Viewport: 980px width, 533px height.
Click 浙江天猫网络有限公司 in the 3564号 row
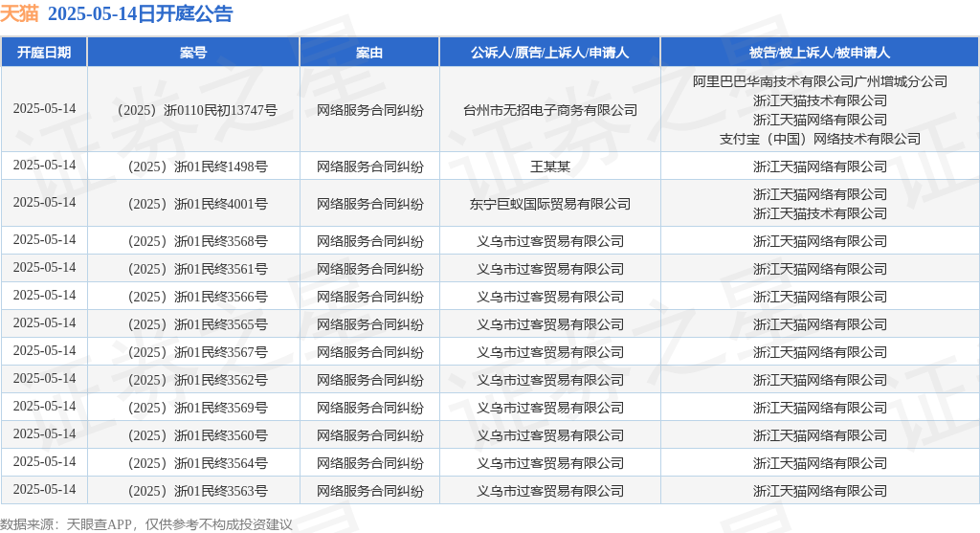(819, 463)
